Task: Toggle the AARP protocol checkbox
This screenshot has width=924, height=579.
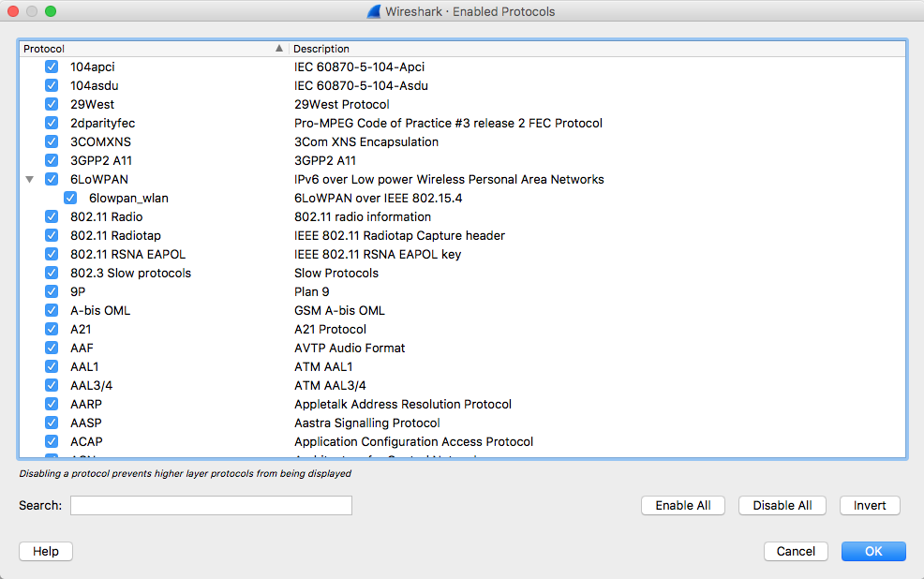Action: click(x=52, y=405)
